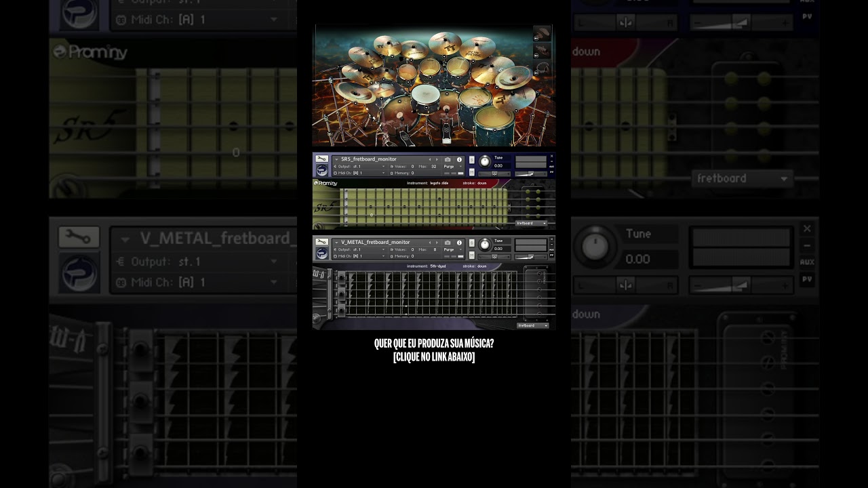Click the SR5 pan slider
The width and height of the screenshot is (868, 488).
coord(494,174)
